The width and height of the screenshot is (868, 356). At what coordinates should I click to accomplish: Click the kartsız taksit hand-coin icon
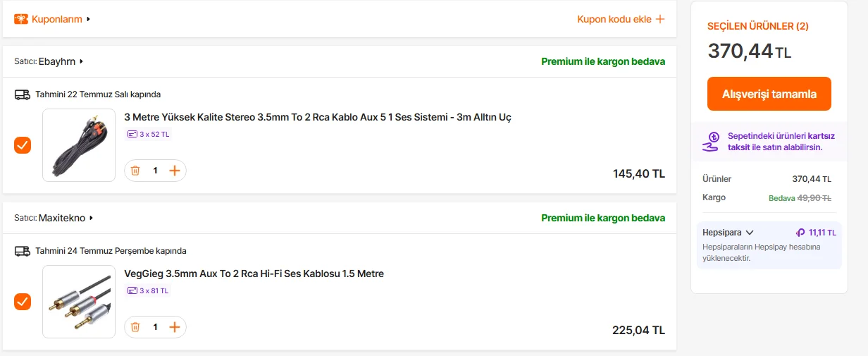712,142
